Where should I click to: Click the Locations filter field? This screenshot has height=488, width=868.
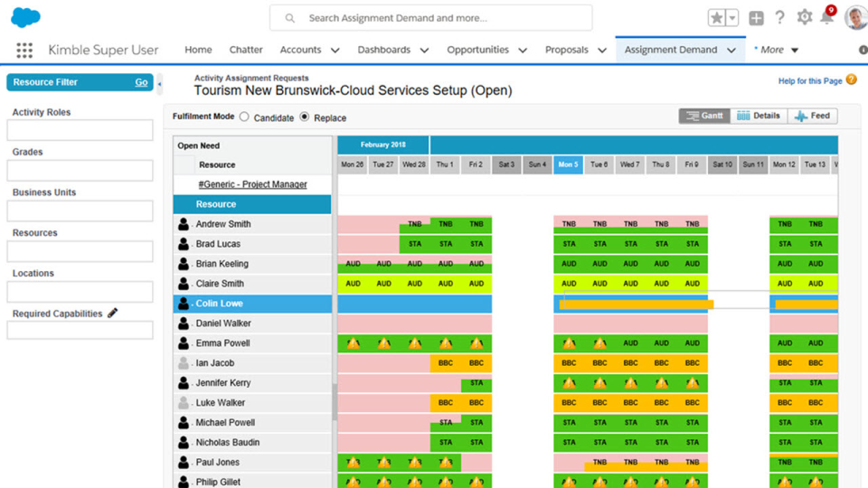point(80,292)
